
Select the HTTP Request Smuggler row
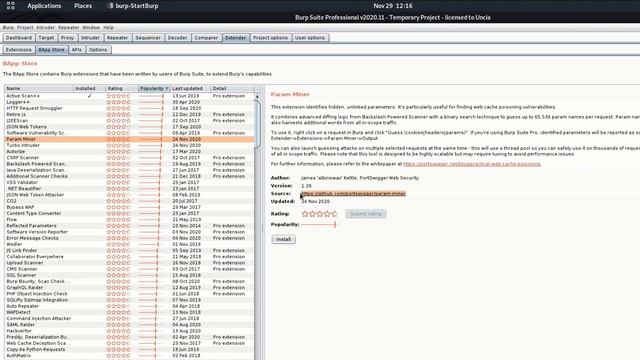click(129, 108)
